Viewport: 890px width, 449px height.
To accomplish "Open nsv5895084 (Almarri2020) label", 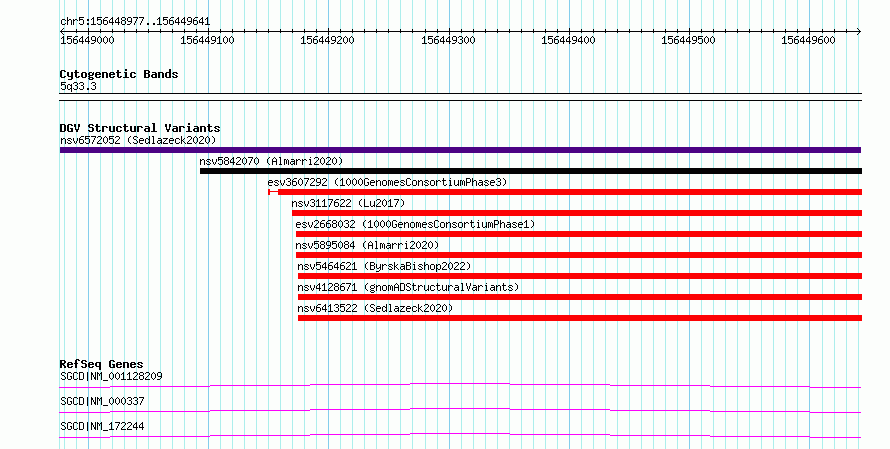I will coord(367,245).
